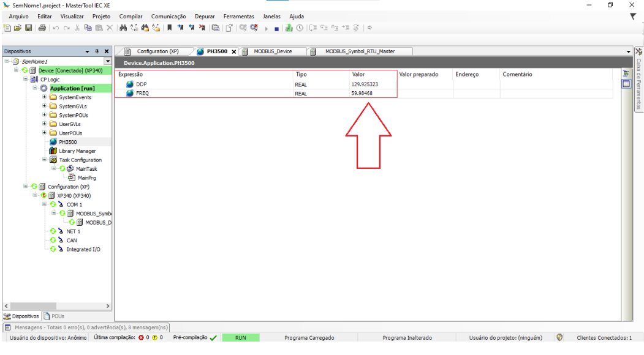
Task: Click the Valor column header
Action: pos(358,74)
